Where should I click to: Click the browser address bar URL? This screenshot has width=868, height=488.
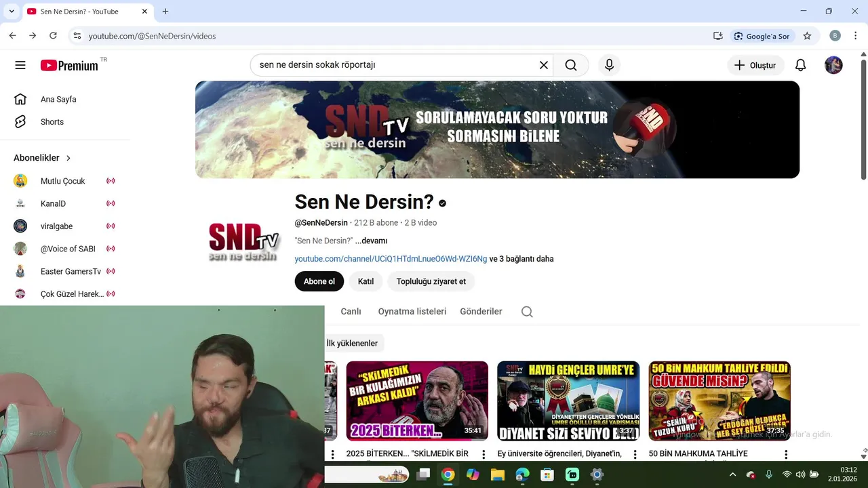tap(153, 36)
